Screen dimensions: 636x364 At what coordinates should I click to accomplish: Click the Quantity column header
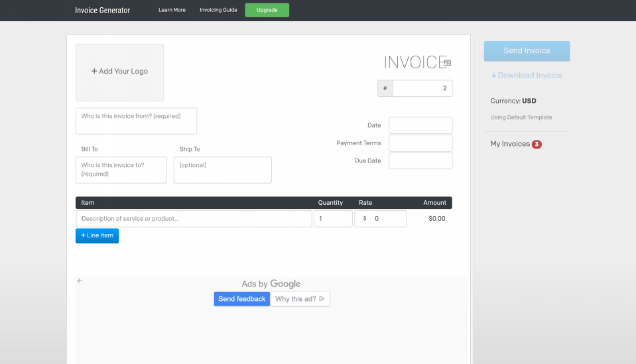click(x=330, y=203)
